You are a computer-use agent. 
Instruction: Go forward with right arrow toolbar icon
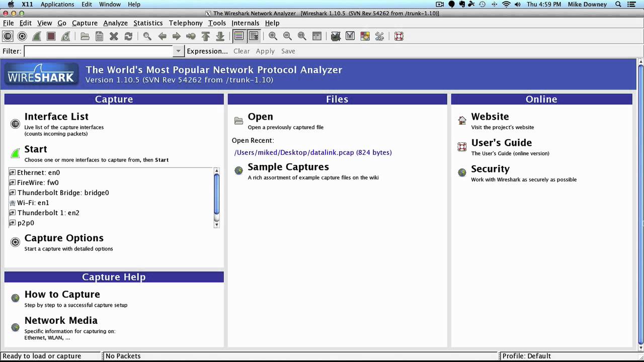coord(177,36)
